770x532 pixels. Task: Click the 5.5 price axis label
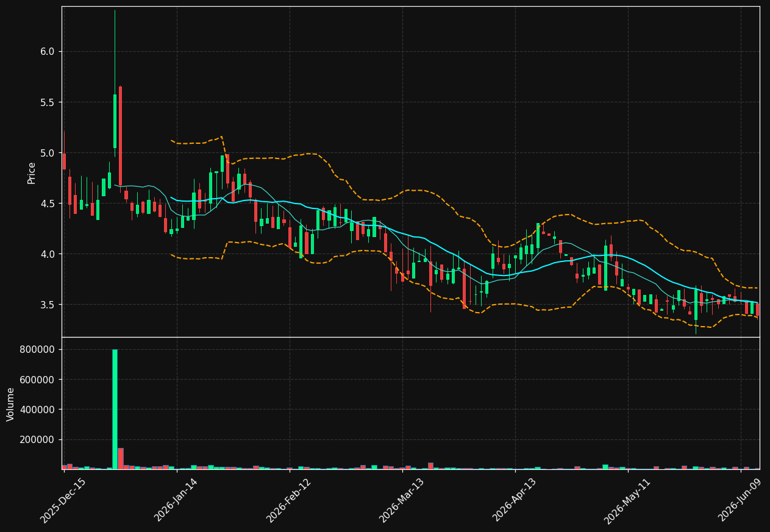click(48, 102)
